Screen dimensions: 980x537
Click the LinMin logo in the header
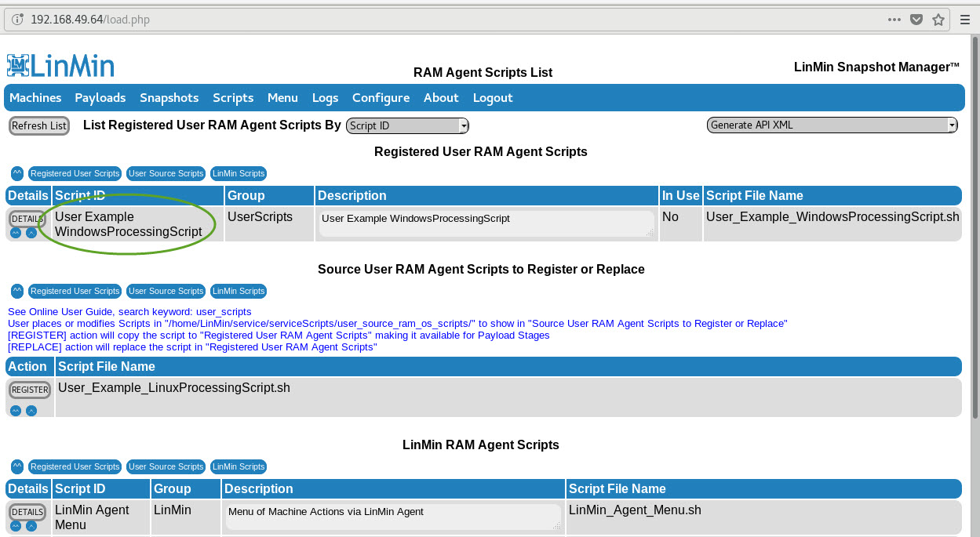[x=60, y=66]
